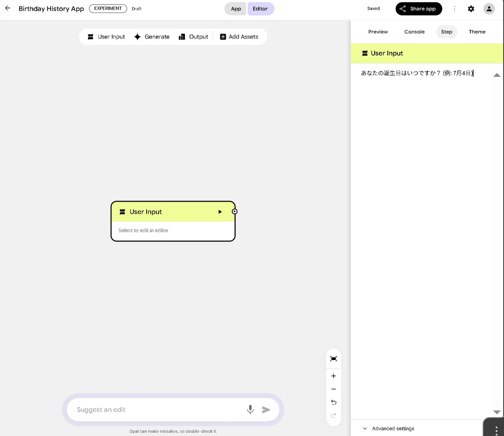Click the scroll down arrow in step panel
This screenshot has height=436, width=504.
click(497, 412)
